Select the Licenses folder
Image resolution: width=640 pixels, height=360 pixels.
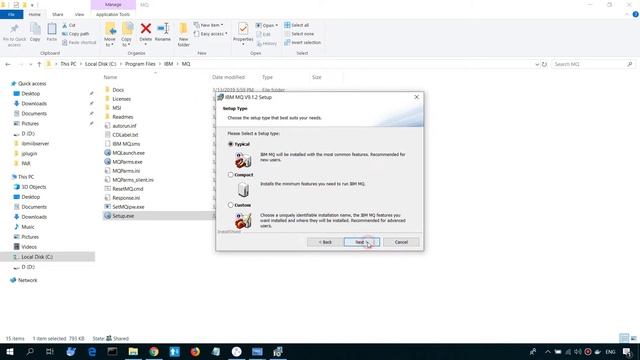tap(121, 99)
